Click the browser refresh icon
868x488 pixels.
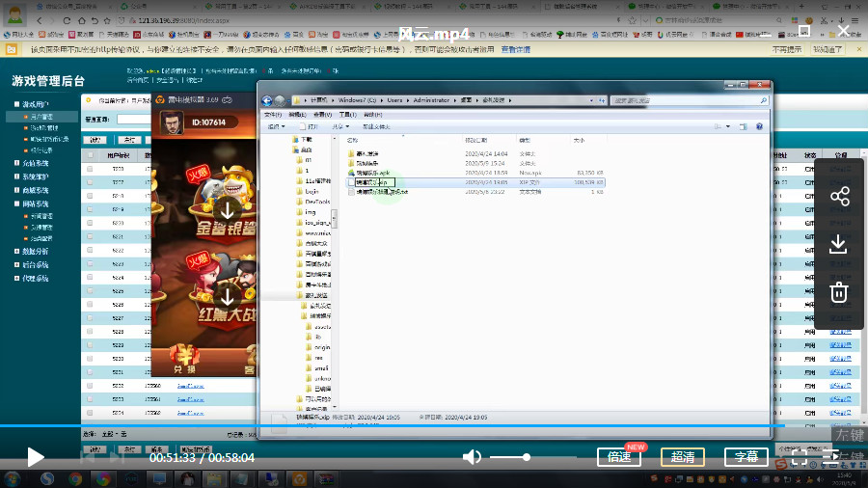point(67,20)
